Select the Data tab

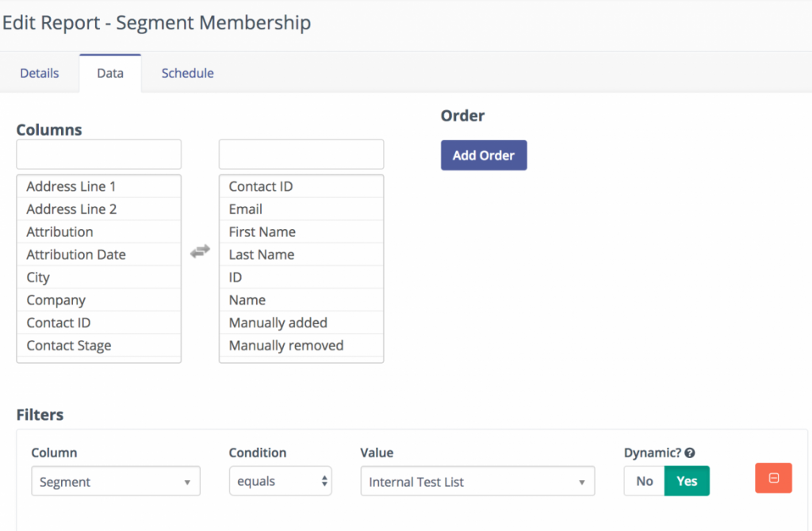[x=110, y=73]
